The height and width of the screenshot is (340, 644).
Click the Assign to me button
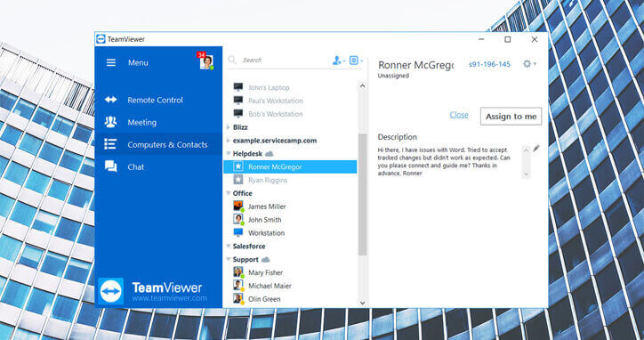pos(511,117)
